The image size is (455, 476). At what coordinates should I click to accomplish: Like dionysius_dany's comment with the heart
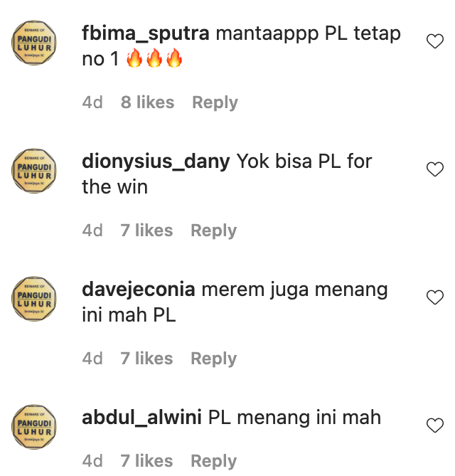[435, 169]
